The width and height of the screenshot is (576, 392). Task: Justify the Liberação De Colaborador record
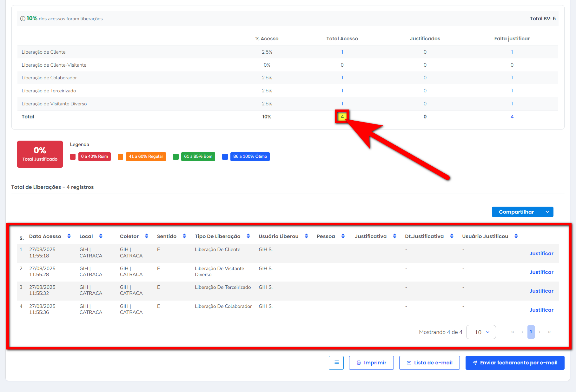pos(541,310)
